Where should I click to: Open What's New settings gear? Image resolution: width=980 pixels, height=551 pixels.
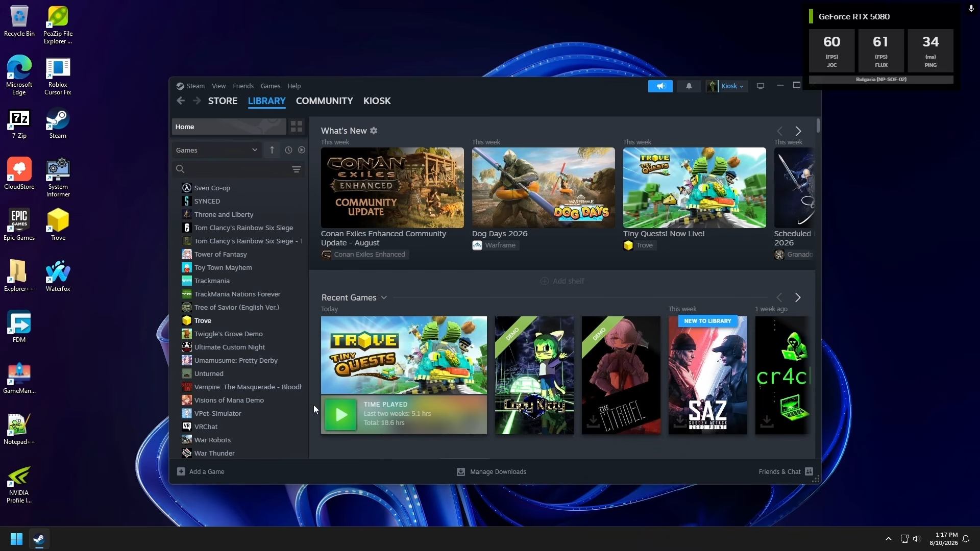coord(374,131)
